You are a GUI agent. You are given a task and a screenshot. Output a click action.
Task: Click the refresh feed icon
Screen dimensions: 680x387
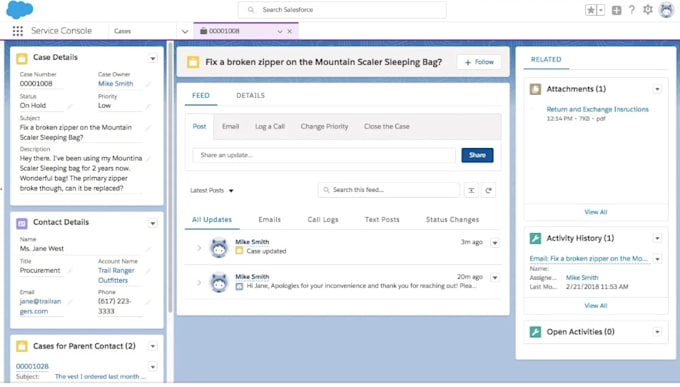click(x=488, y=190)
